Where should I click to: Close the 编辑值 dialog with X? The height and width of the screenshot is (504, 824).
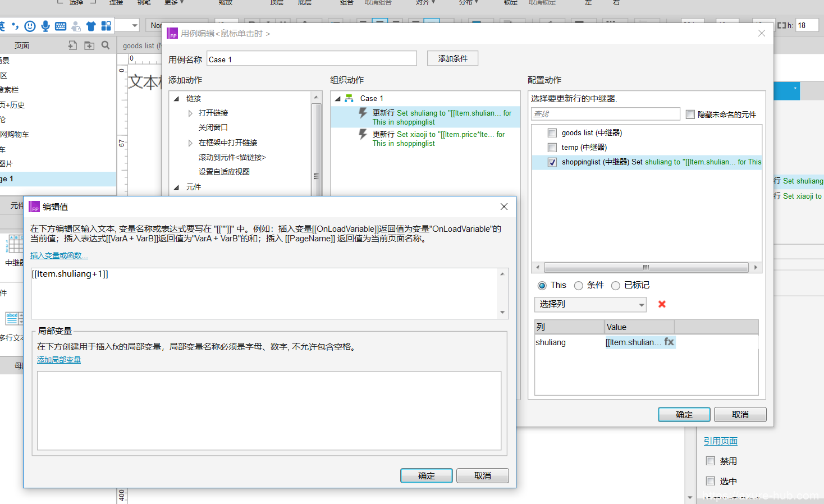click(x=504, y=207)
